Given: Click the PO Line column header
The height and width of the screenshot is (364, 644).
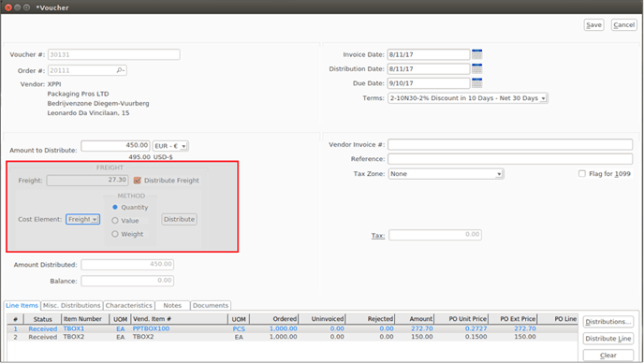Looking at the screenshot, I should 559,319.
